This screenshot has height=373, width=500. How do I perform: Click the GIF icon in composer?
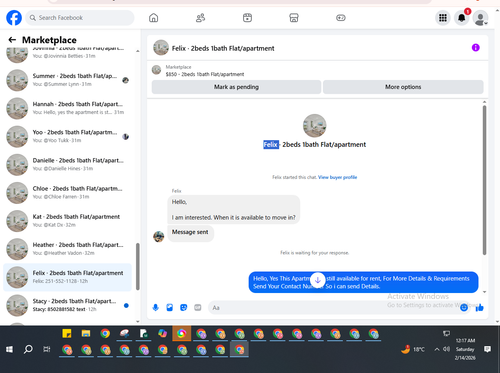pos(198,307)
